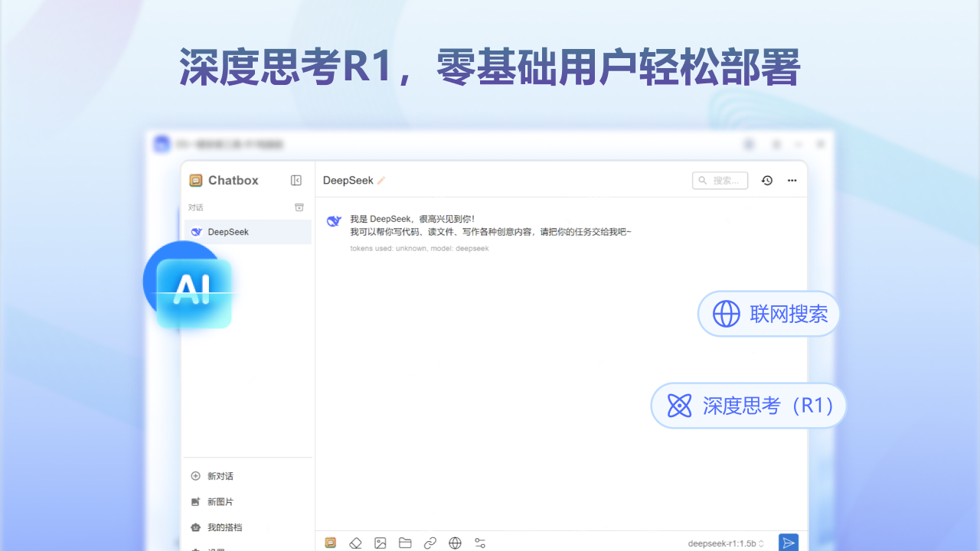Open message history via the clock icon
This screenshot has width=980, height=551.
pyautogui.click(x=766, y=180)
